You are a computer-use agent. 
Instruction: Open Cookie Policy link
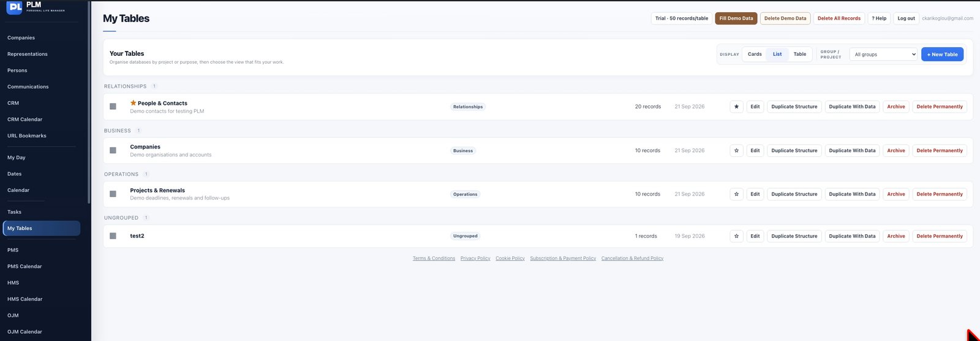point(510,258)
